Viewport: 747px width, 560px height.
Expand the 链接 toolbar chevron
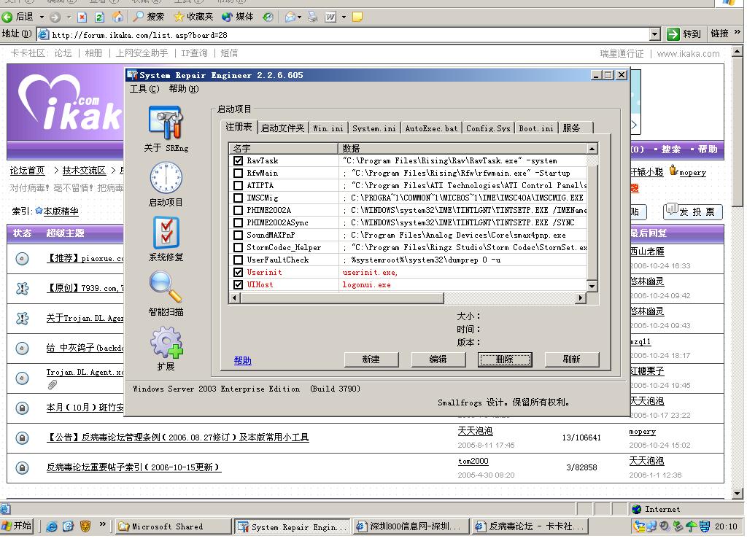point(738,33)
